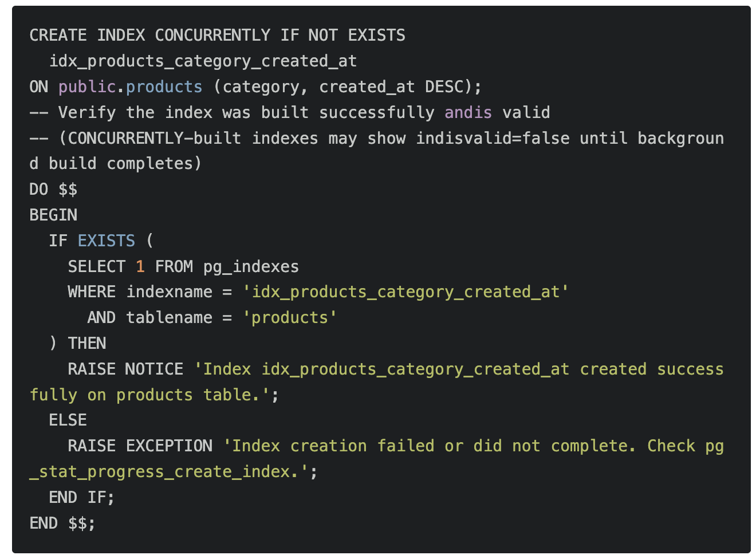Click the THEN keyword
The image size is (756, 559).
tap(87, 344)
